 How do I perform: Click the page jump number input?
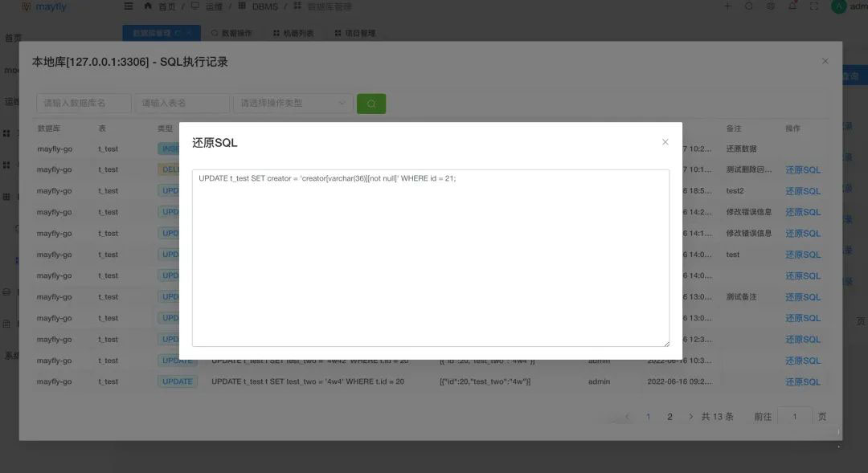point(794,417)
